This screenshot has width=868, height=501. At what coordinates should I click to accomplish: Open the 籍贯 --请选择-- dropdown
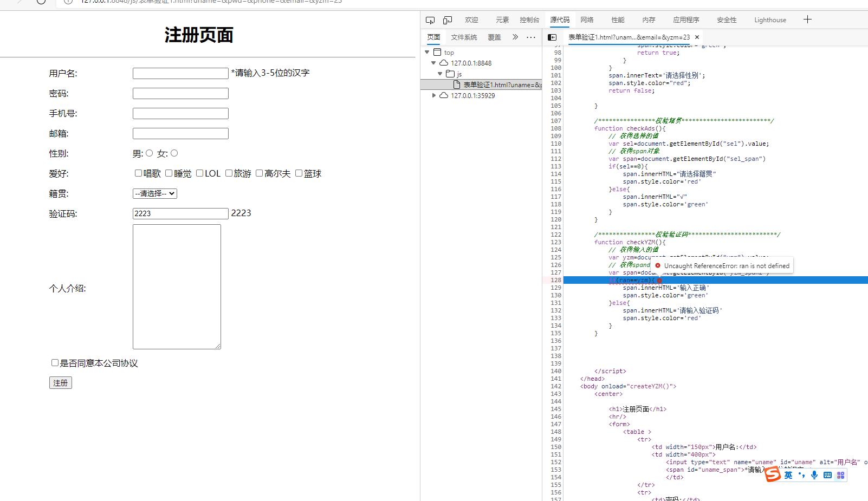pos(155,193)
